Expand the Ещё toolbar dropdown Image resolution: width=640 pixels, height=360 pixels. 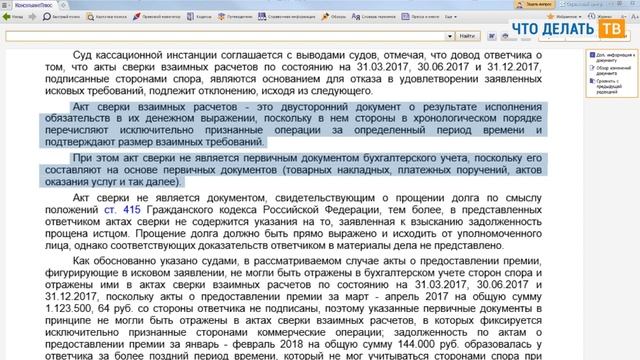tap(451, 17)
